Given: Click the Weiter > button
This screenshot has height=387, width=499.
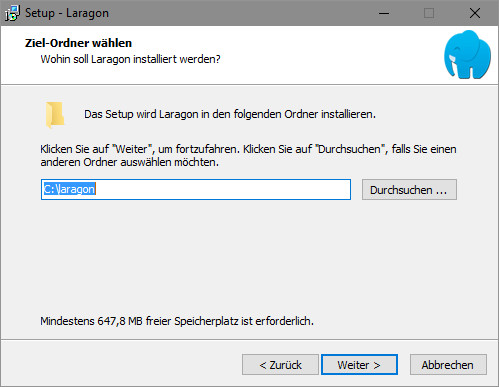Looking at the screenshot, I should (359, 365).
